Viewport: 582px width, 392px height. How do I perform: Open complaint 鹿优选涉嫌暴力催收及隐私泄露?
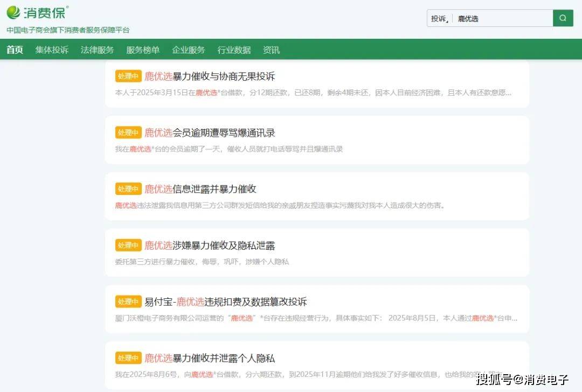click(x=210, y=246)
